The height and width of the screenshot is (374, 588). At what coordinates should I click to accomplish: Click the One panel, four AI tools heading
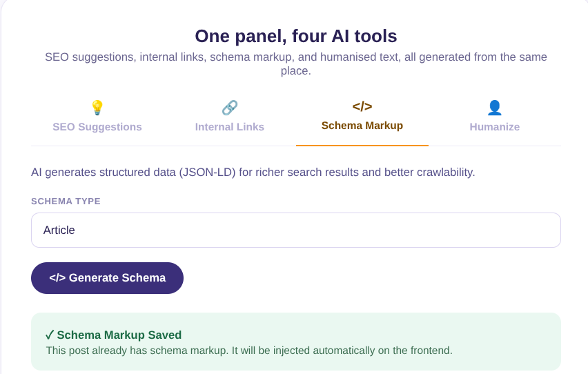(296, 36)
